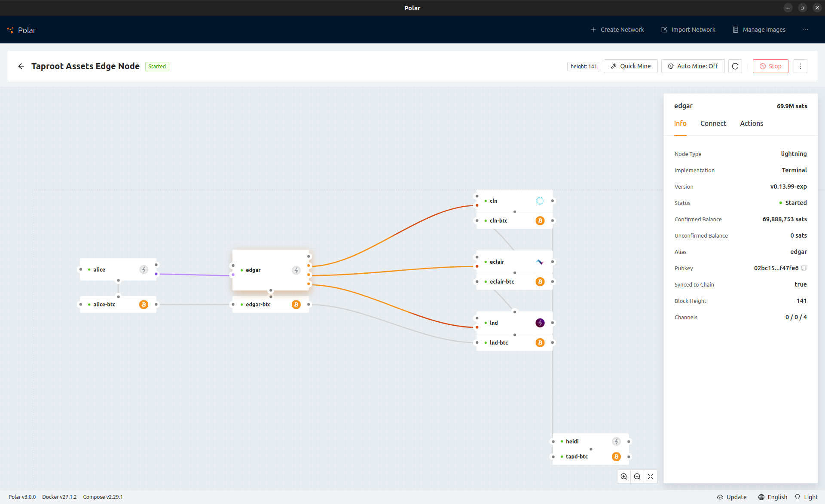The height and width of the screenshot is (504, 825).
Task: Toggle Auto Mine off button
Action: pyautogui.click(x=693, y=66)
